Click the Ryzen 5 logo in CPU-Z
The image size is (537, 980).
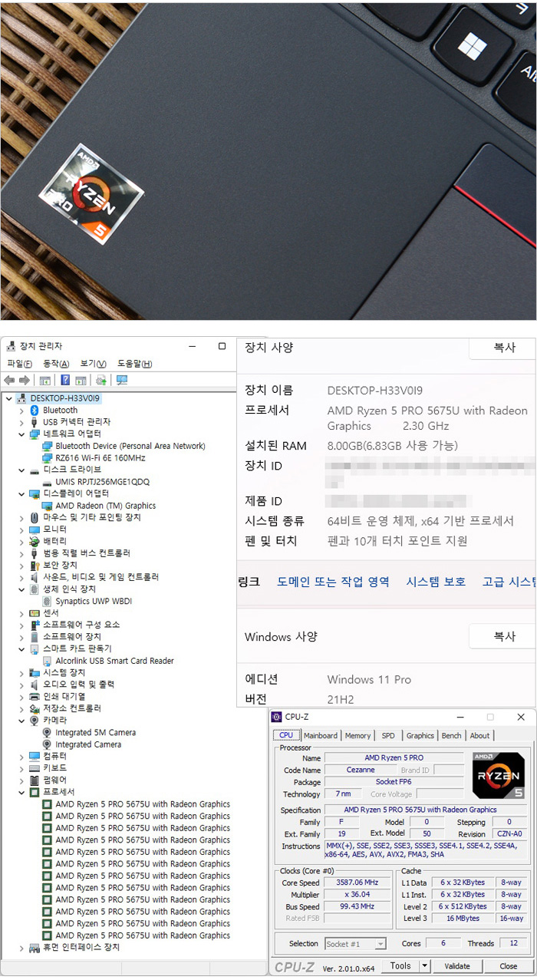click(x=499, y=775)
